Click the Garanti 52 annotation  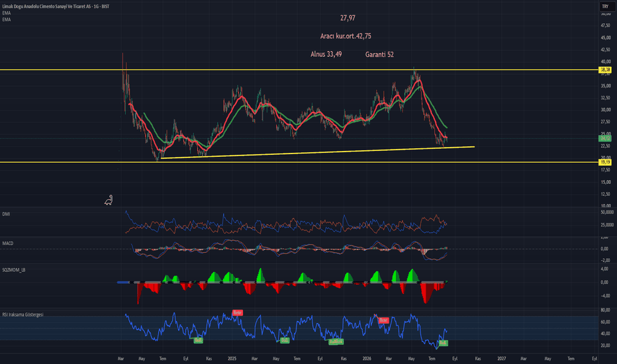coord(379,54)
